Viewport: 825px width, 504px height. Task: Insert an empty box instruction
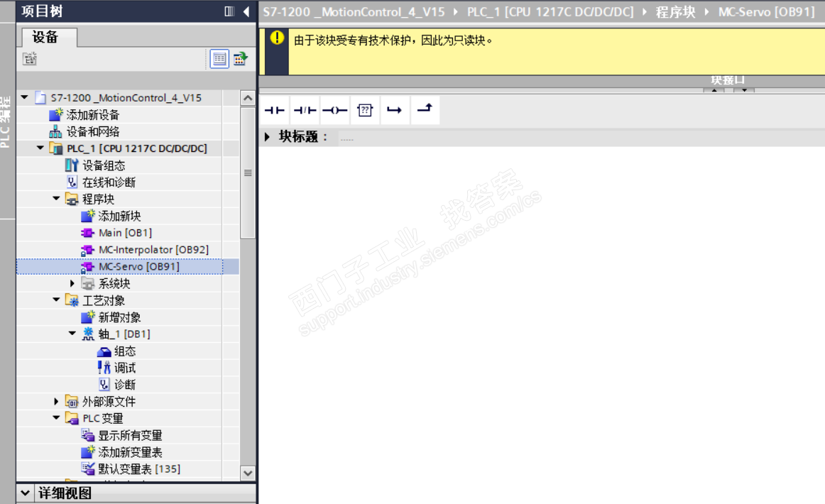365,110
